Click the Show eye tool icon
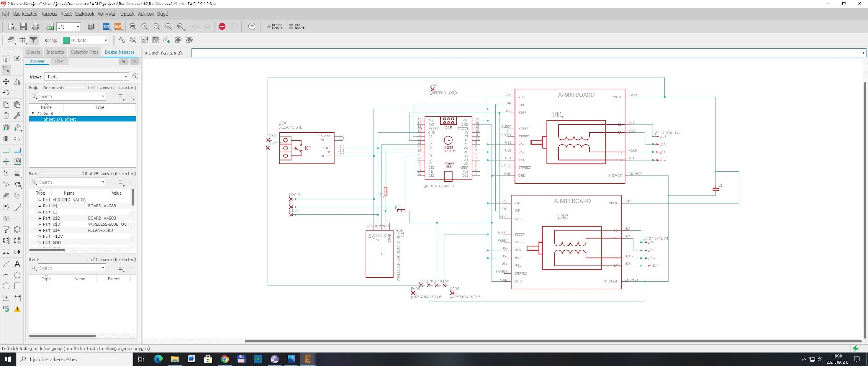868x366 pixels. click(x=17, y=58)
